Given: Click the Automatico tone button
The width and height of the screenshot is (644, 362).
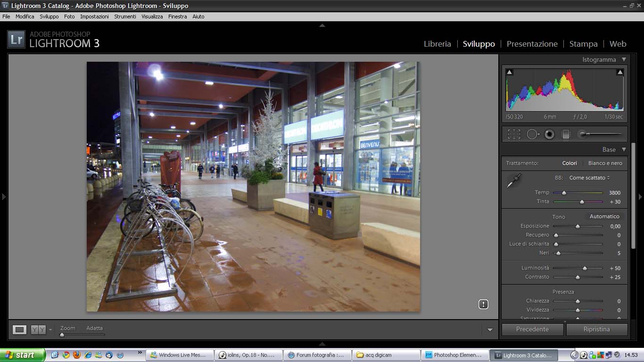Looking at the screenshot, I should point(604,216).
